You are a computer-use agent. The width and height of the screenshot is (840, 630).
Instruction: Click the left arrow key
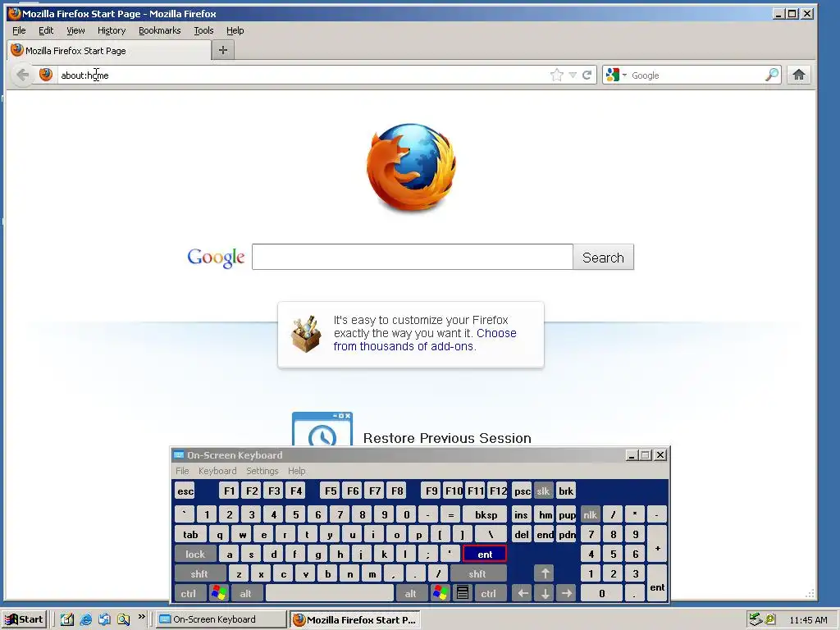[x=523, y=594]
